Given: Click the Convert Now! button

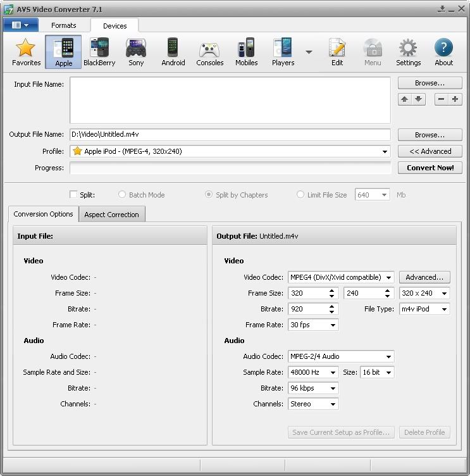Looking at the screenshot, I should pos(430,168).
